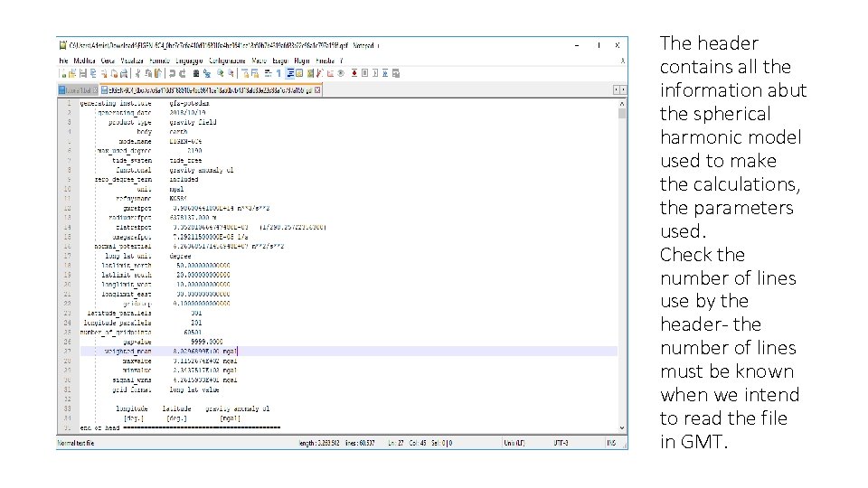Click the Paste toolbar icon
The image size is (868, 488).
click(x=157, y=73)
